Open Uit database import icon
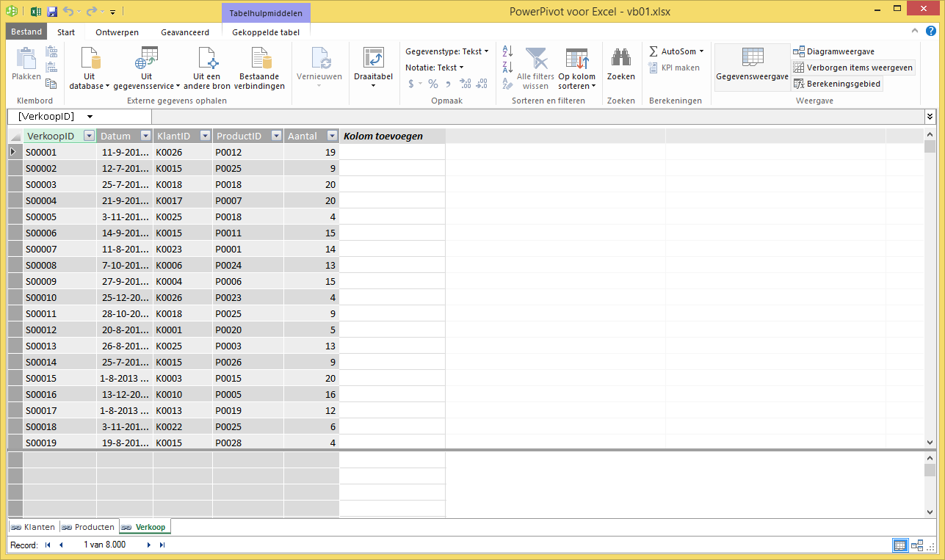Screen dimensions: 945x560 [90, 59]
